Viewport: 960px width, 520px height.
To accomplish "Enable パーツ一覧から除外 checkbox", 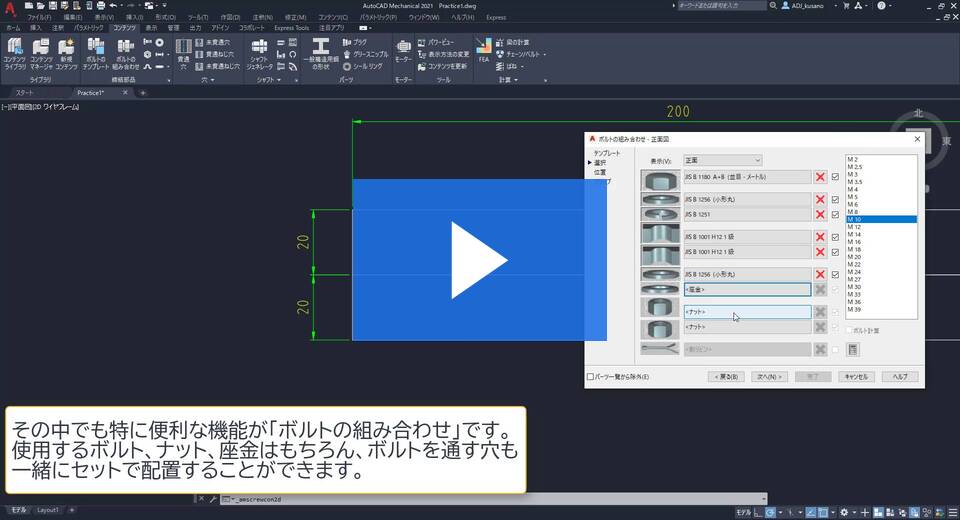I will click(590, 377).
